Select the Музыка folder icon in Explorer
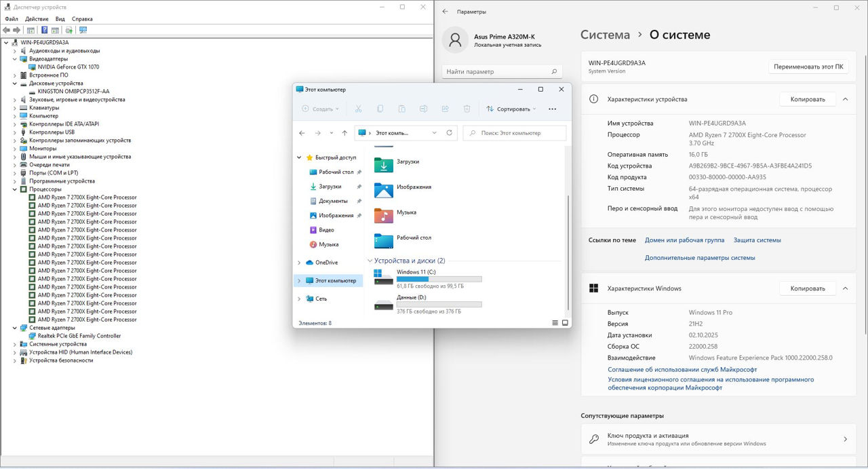868x469 pixels. pos(383,215)
